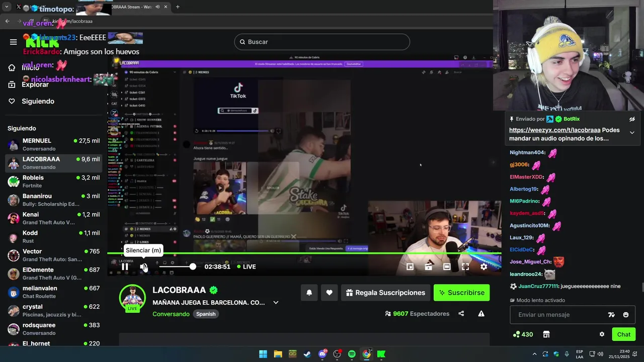Show hidden system tray icons

click(534, 354)
